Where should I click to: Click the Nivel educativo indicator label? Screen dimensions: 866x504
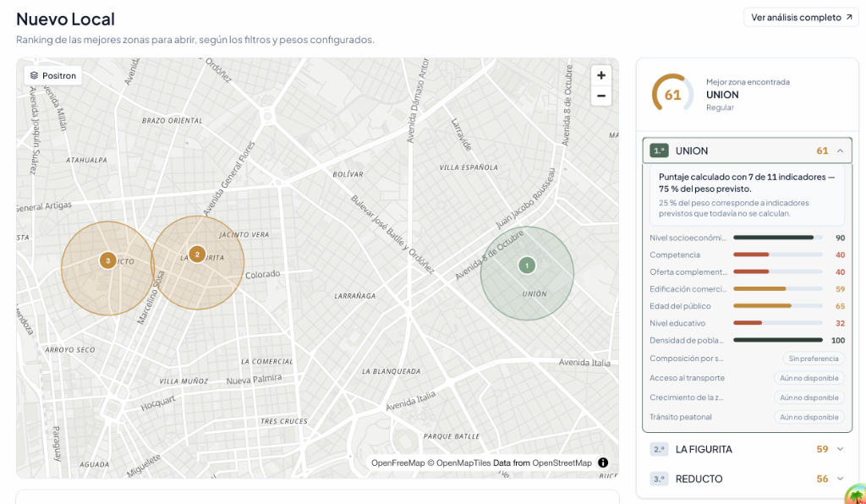click(x=677, y=323)
